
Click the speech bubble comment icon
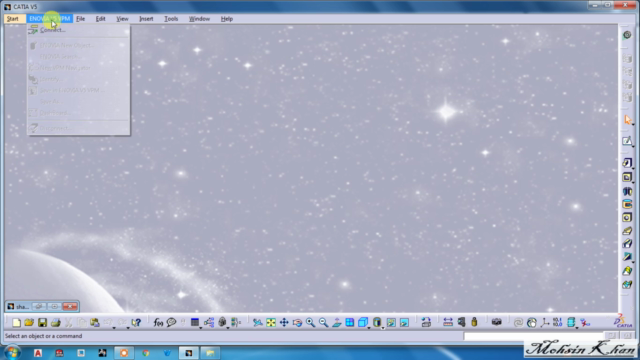click(171, 322)
